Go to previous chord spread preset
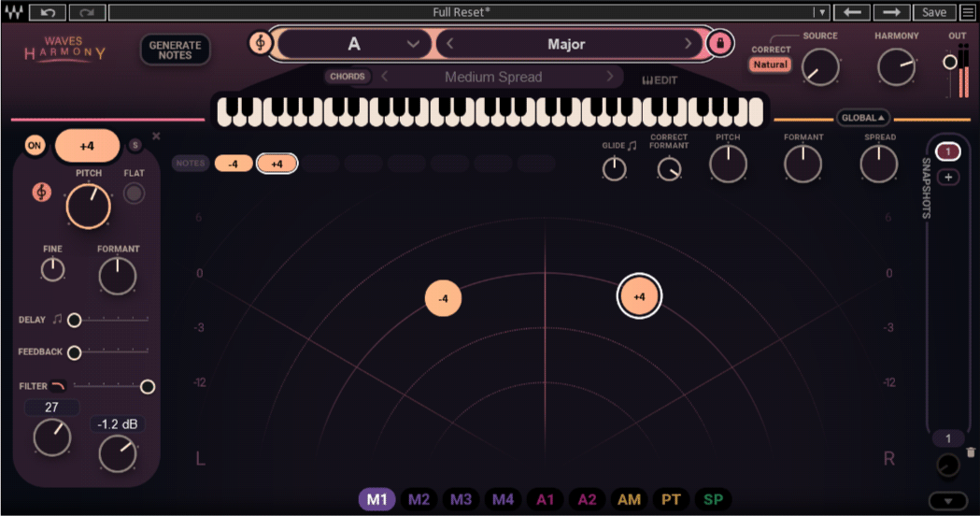 click(x=385, y=77)
